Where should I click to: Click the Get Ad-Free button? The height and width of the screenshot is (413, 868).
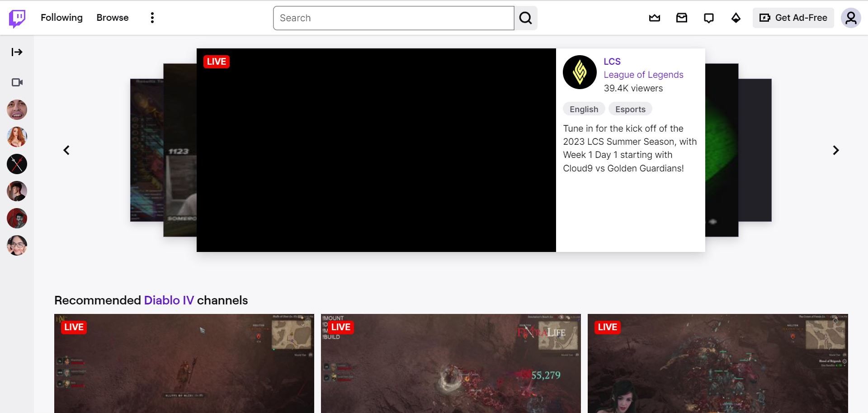(x=793, y=18)
